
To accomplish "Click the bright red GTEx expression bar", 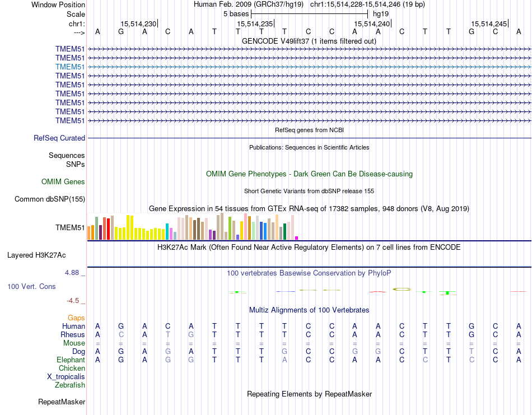I will coord(108,230).
